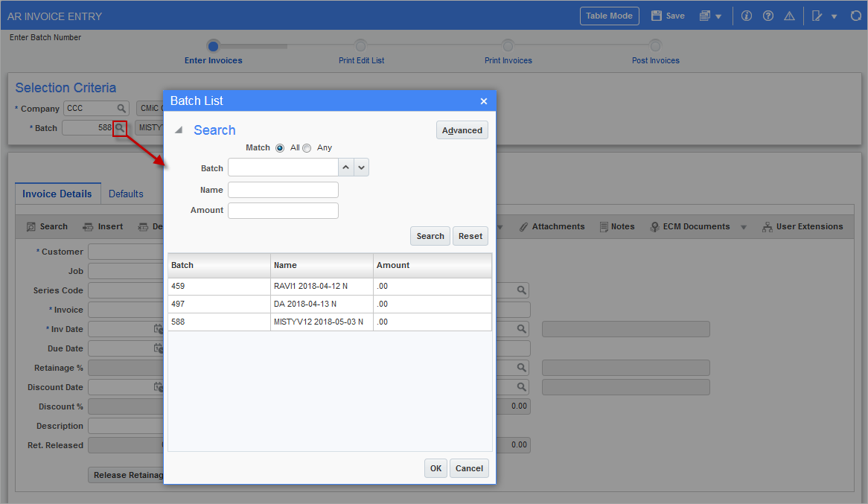Sort by Amount column header
This screenshot has height=504, width=868.
pos(433,265)
